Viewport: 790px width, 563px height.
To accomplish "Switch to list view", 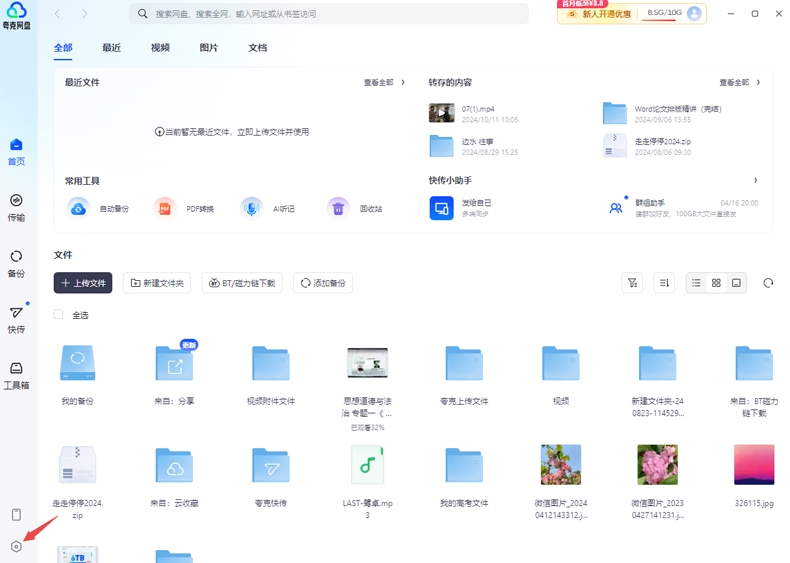I will click(696, 283).
